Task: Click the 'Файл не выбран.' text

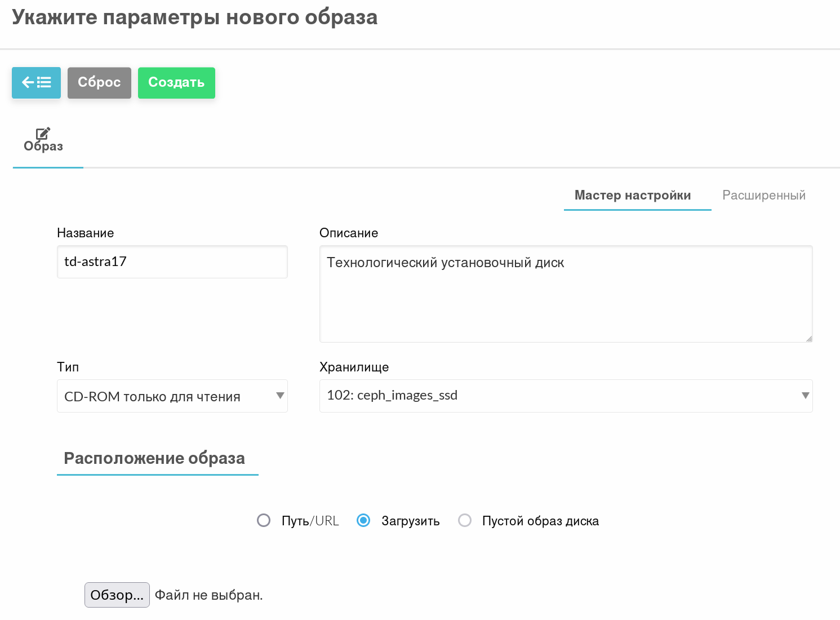Action: [208, 595]
